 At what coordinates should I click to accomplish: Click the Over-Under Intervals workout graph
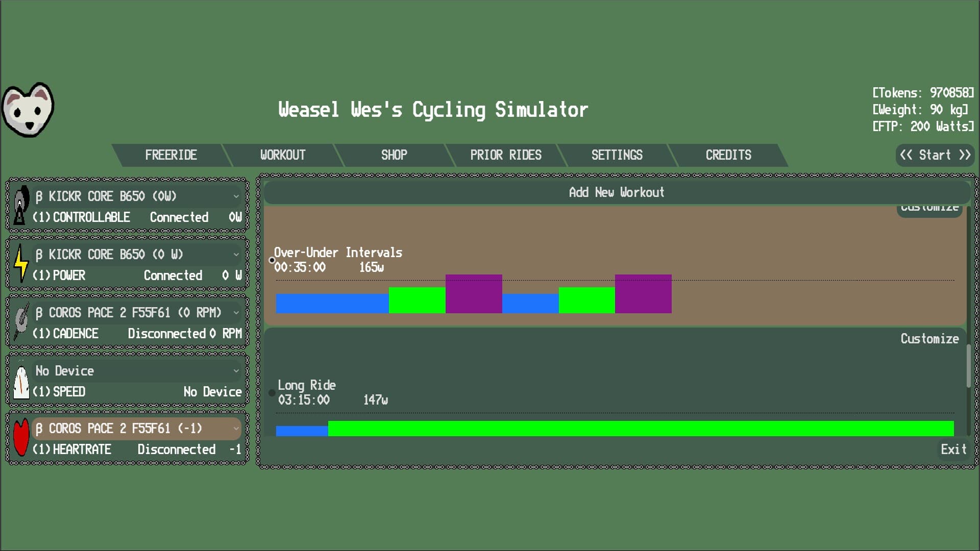tap(472, 293)
